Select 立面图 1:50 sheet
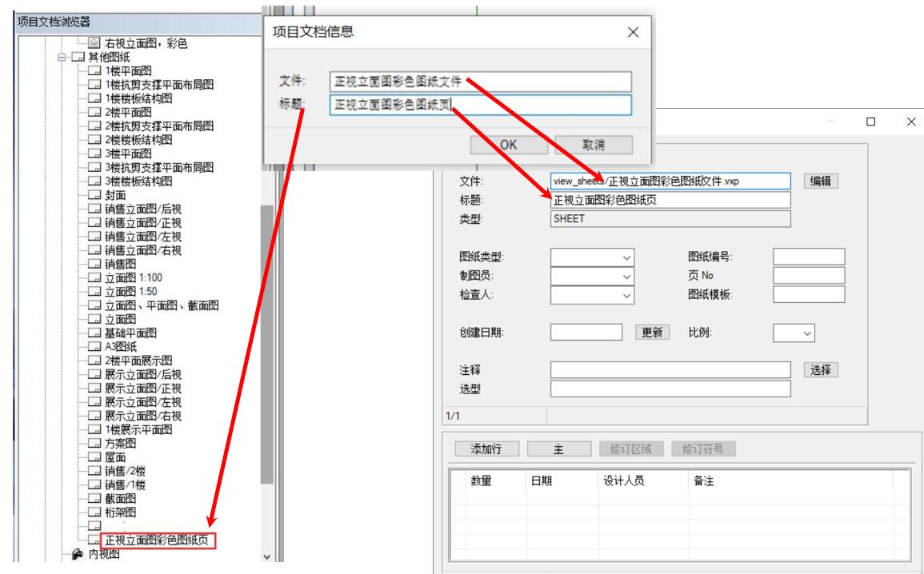 (x=131, y=292)
